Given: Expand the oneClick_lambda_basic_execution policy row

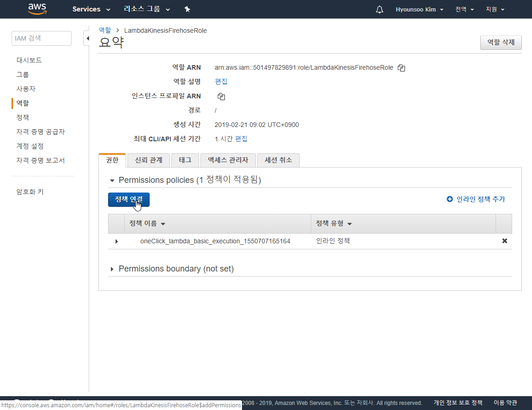Looking at the screenshot, I should click(x=116, y=241).
